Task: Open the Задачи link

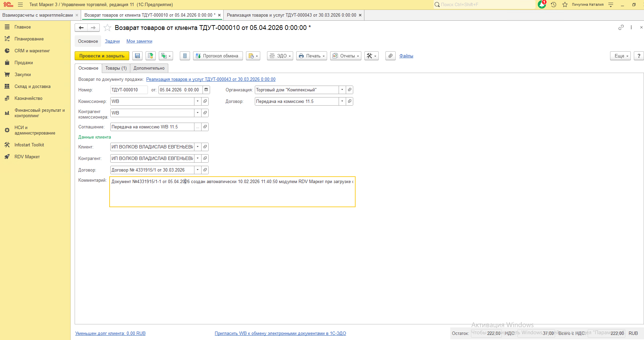Action: tap(112, 41)
